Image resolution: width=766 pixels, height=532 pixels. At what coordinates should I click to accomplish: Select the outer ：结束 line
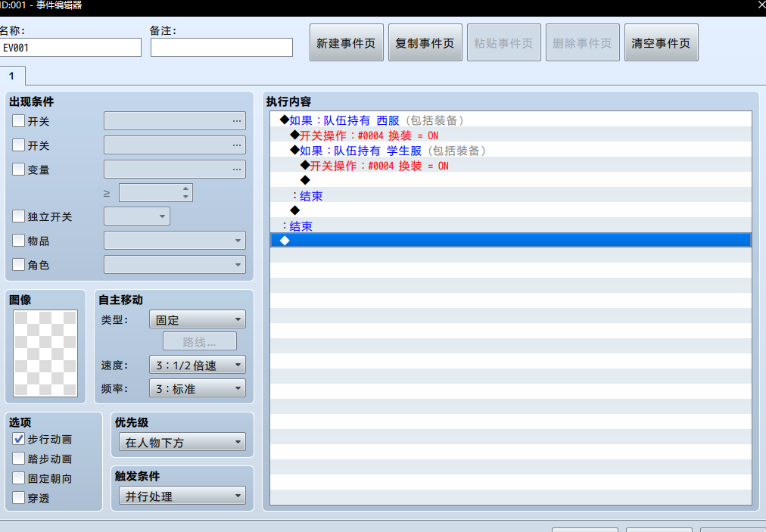(510, 226)
